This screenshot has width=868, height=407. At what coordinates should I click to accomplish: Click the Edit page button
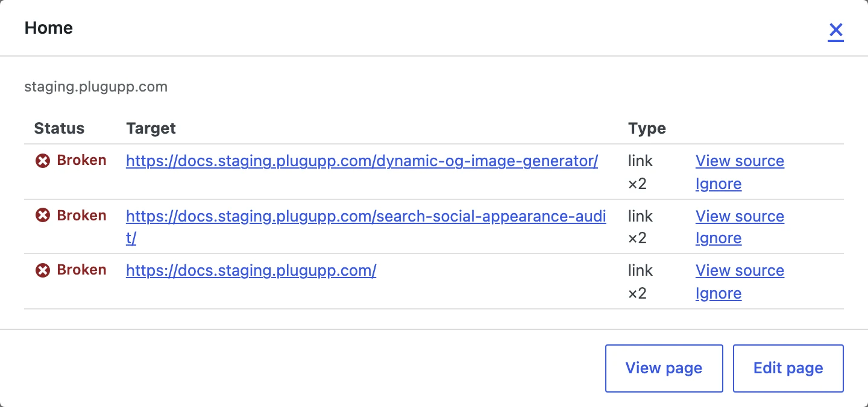coord(788,368)
